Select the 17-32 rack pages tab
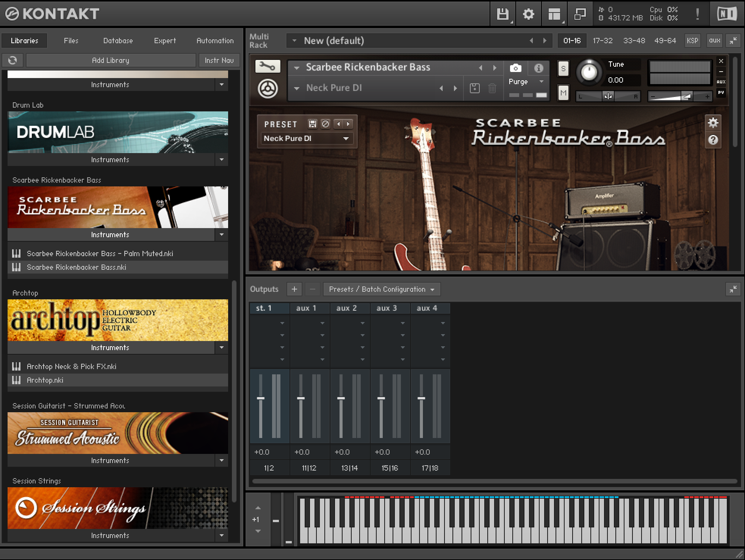This screenshot has width=745, height=560. [x=603, y=41]
